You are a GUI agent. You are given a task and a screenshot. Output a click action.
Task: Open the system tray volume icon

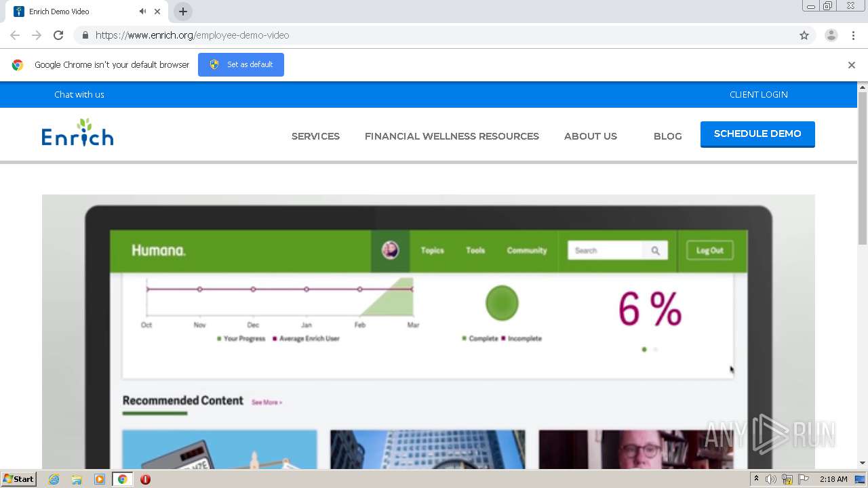771,479
